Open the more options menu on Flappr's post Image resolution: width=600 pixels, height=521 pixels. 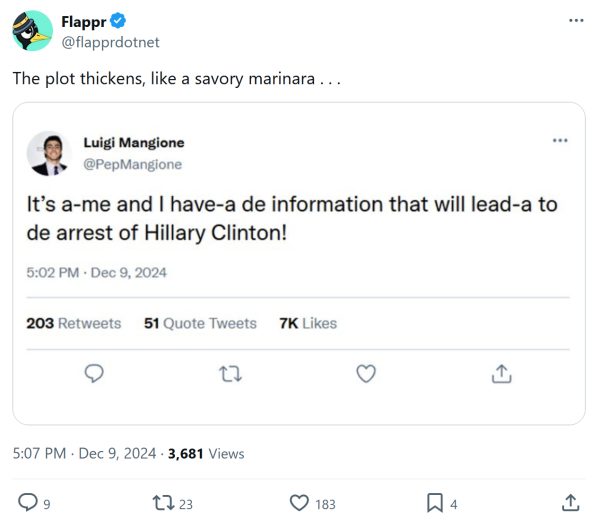click(x=574, y=21)
